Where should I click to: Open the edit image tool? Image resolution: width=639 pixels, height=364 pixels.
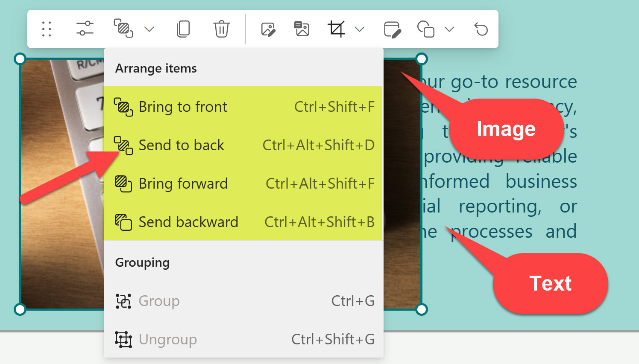tap(268, 29)
